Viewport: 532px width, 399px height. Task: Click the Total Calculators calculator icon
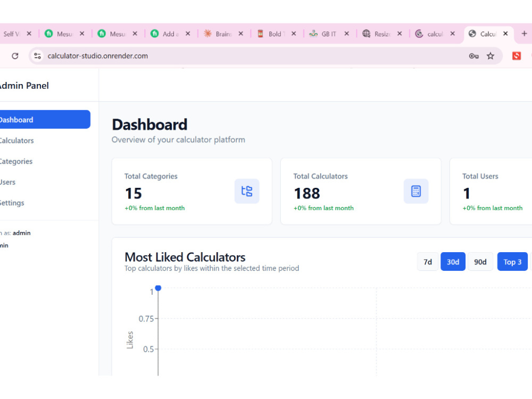pyautogui.click(x=416, y=191)
